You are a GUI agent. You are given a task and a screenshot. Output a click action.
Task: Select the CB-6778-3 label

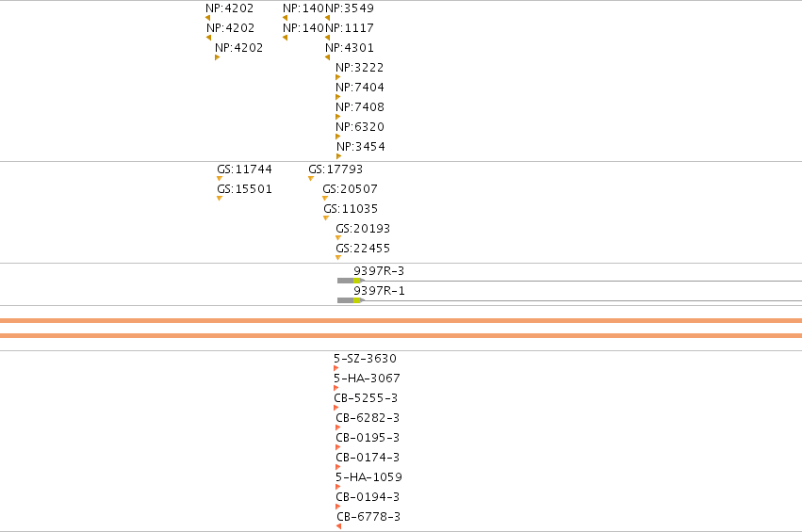click(x=368, y=517)
